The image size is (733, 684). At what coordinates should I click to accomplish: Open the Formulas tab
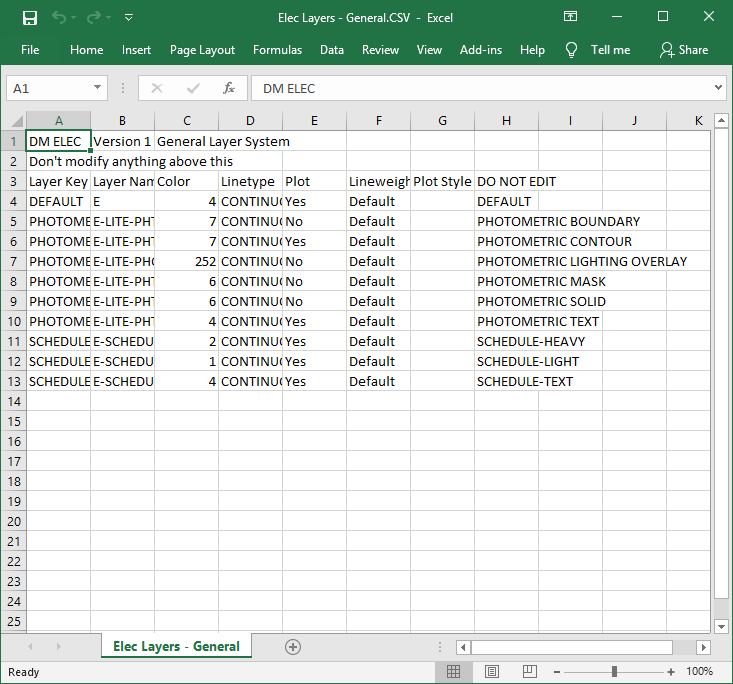tap(277, 50)
